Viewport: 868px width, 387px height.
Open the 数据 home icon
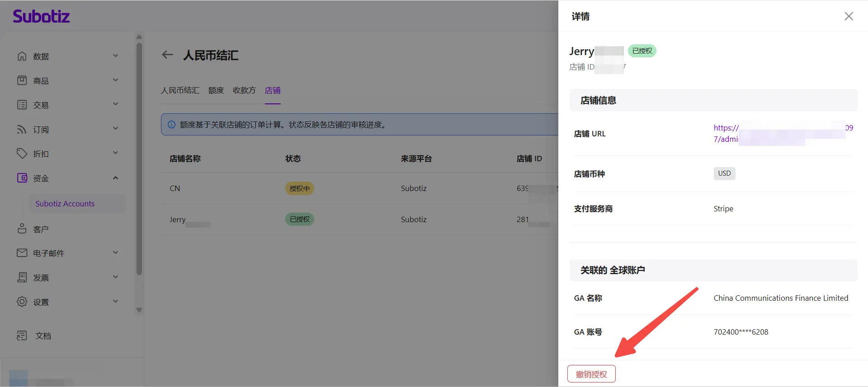coord(22,56)
